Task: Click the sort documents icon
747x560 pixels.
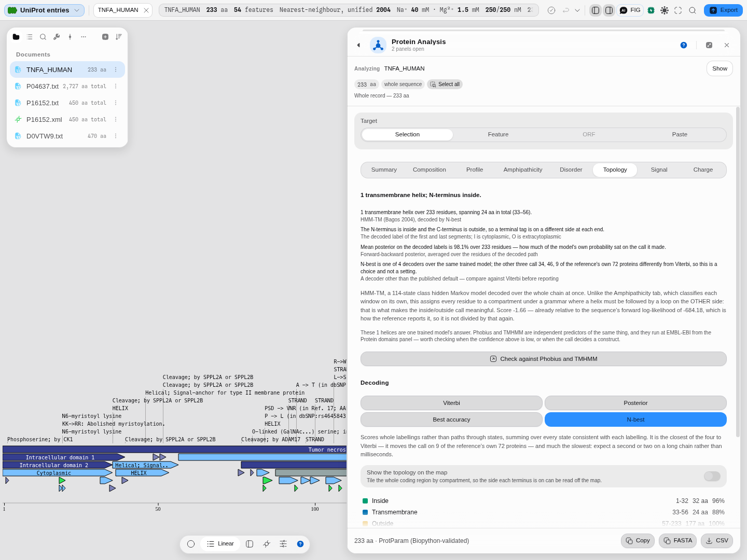Action: point(119,37)
